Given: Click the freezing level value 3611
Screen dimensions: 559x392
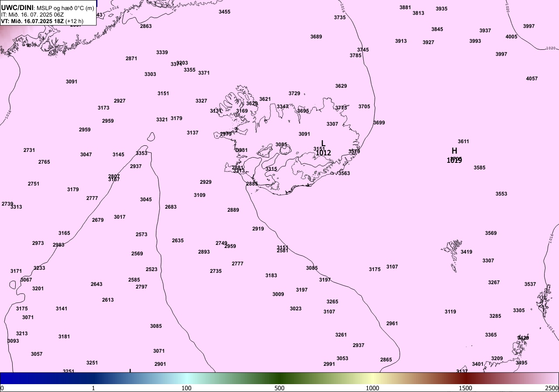Looking at the screenshot, I should coord(463,141).
